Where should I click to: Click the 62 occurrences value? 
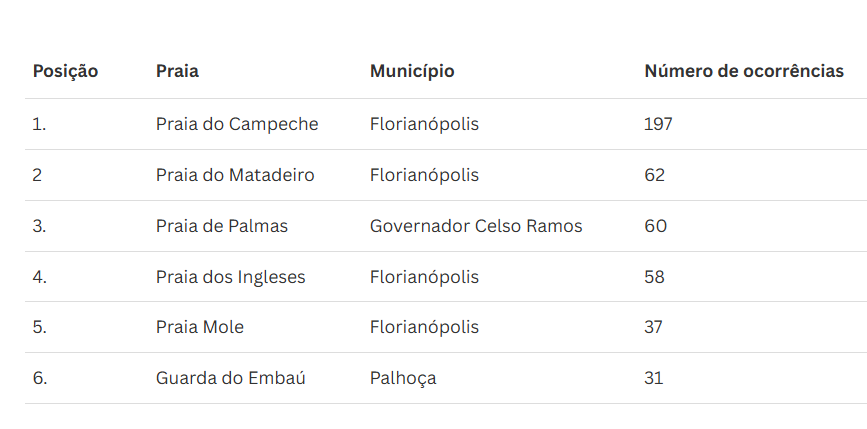[x=655, y=175]
